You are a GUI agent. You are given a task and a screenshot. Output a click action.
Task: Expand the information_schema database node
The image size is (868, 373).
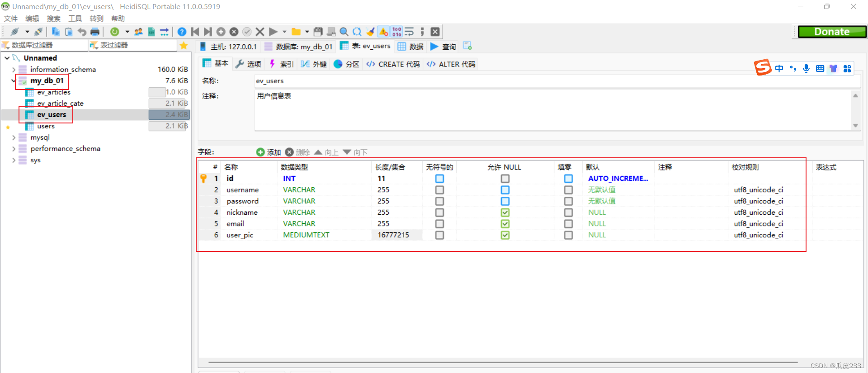pos(14,70)
